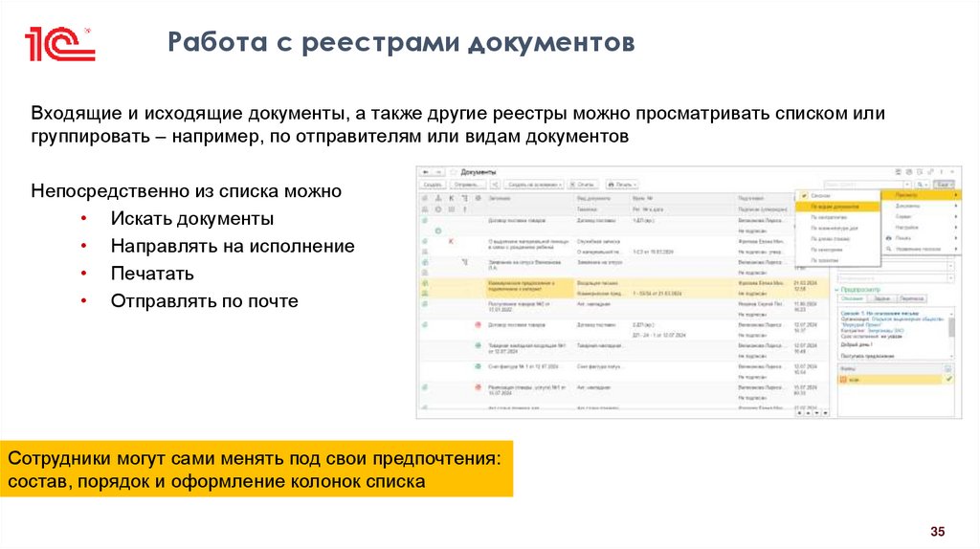Click the search input field
Viewport: 980px width, 549px height.
pos(863,185)
